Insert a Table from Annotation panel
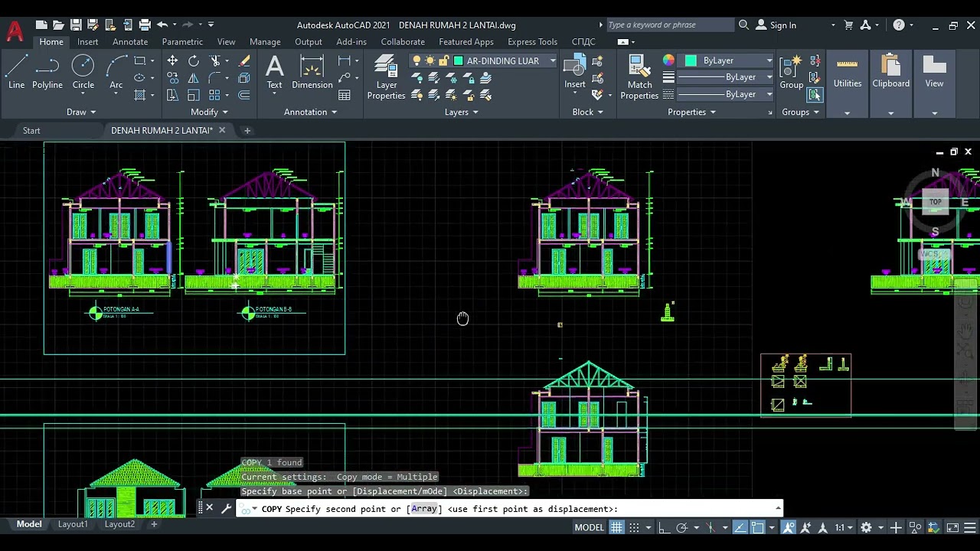The height and width of the screenshot is (551, 980). [x=345, y=95]
